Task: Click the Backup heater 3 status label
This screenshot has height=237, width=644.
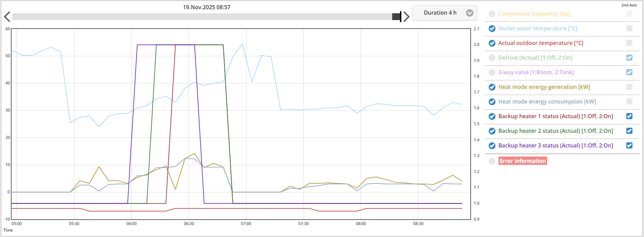Action: pyautogui.click(x=556, y=145)
